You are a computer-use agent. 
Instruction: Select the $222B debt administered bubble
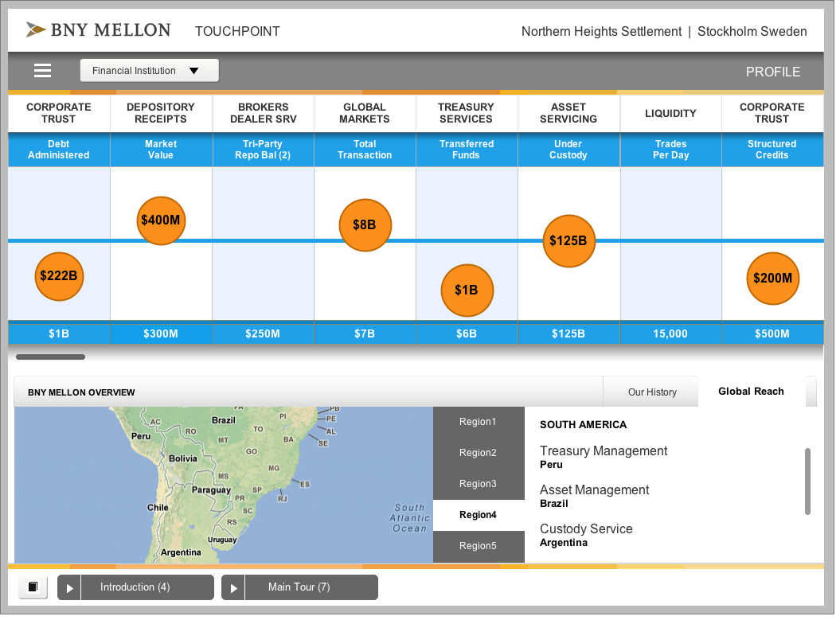click(59, 276)
